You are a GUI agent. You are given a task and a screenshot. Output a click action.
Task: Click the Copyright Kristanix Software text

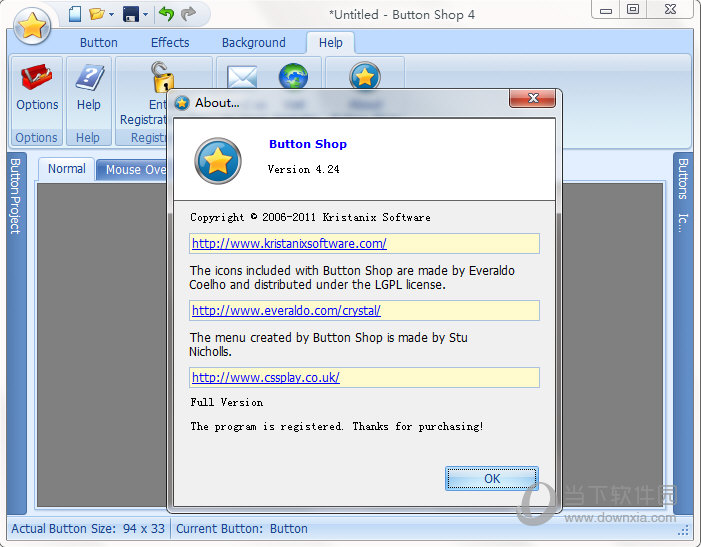click(x=310, y=217)
